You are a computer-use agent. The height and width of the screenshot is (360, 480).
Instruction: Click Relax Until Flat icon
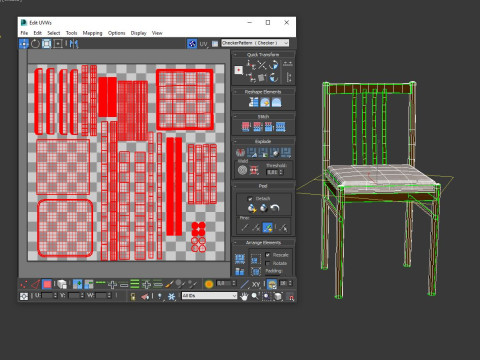click(x=265, y=102)
